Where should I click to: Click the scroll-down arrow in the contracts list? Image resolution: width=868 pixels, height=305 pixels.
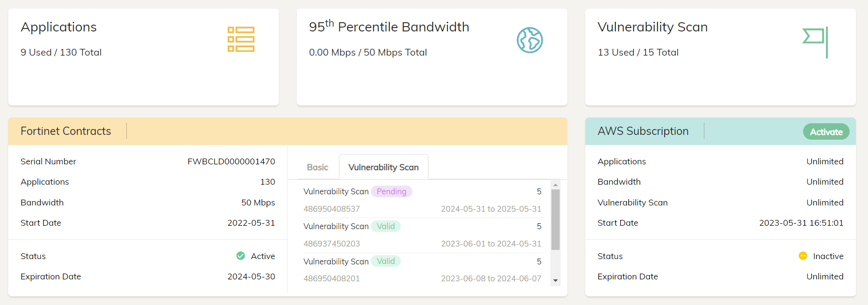coord(556,281)
